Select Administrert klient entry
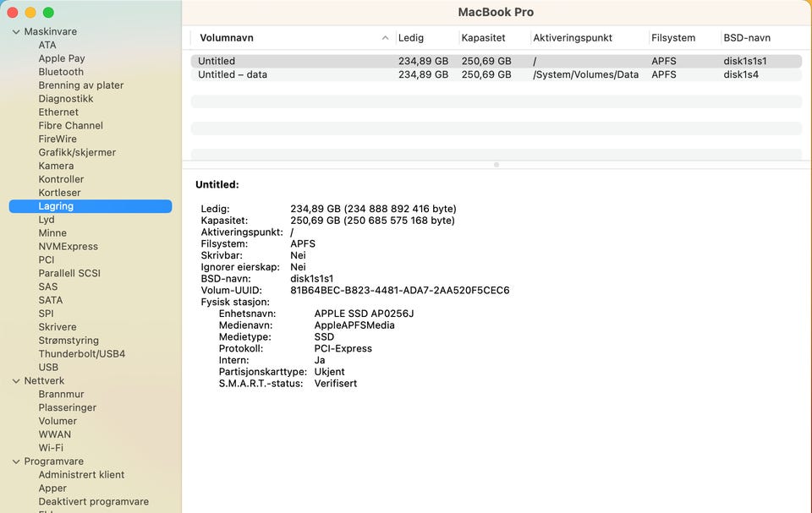 pos(81,476)
